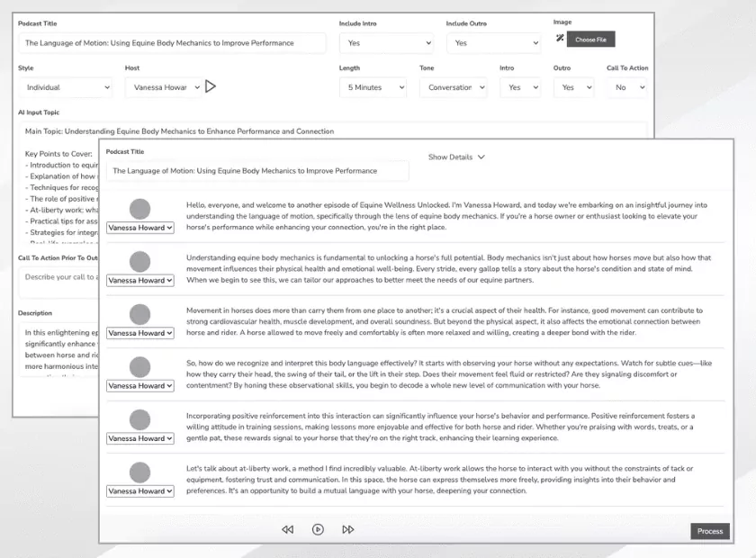Click the Process button
This screenshot has width=756, height=558.
click(x=709, y=531)
